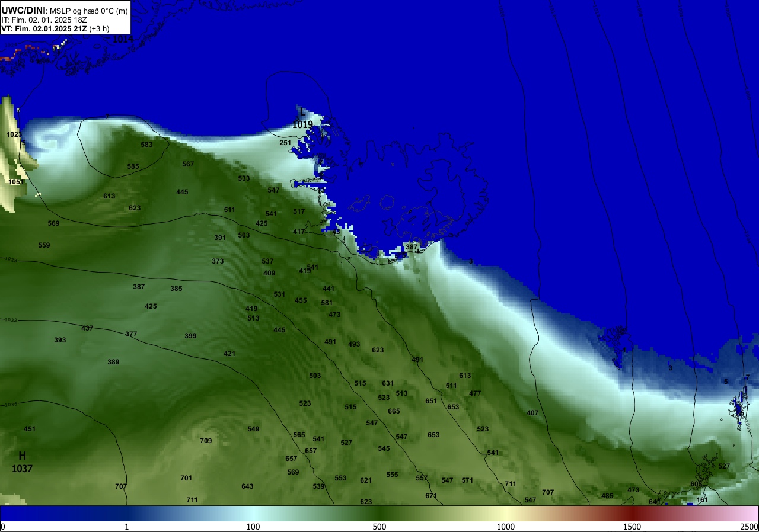Click the 417 height value

299,232
